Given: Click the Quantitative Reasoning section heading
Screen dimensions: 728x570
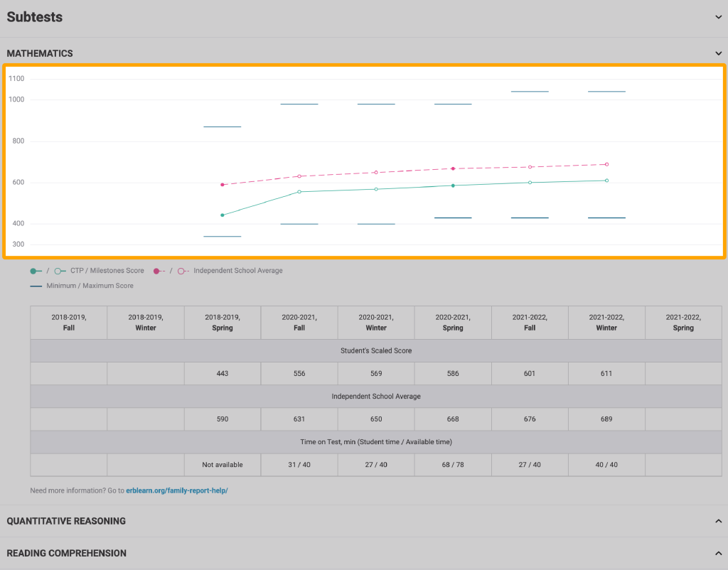Looking at the screenshot, I should [x=66, y=521].
